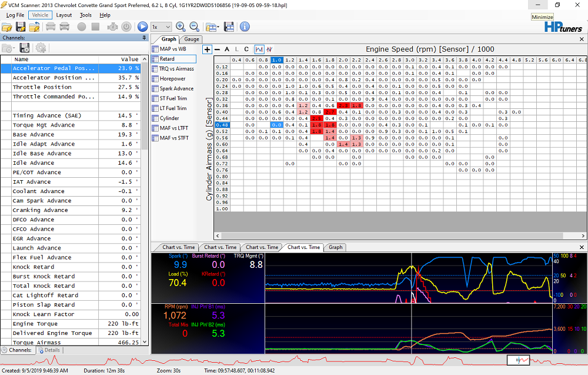Click the timeline position marker at bottom
The height and width of the screenshot is (375, 588).
(519, 360)
